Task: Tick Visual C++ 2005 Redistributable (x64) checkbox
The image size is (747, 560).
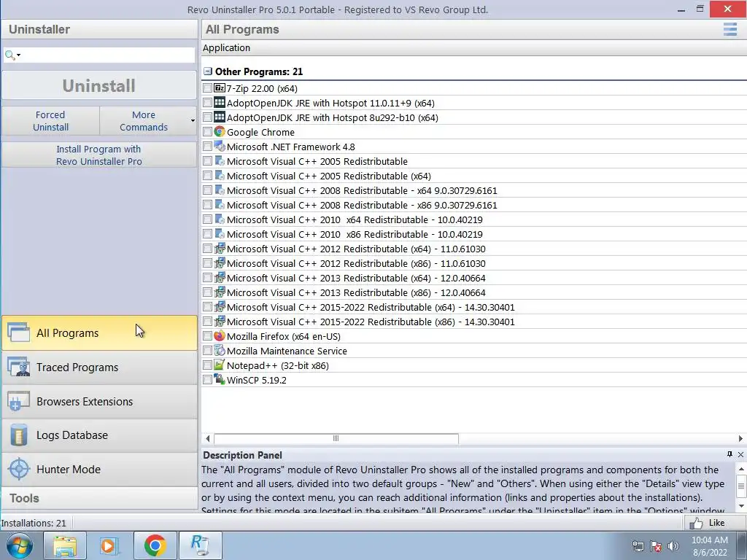Action: [207, 176]
